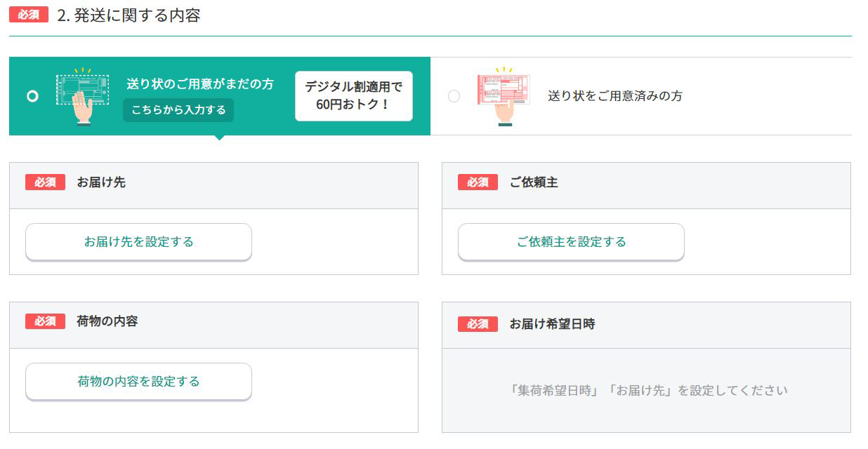The width and height of the screenshot is (868, 449).
Task: Open 荷物の内容を設定する
Action: pos(138,382)
